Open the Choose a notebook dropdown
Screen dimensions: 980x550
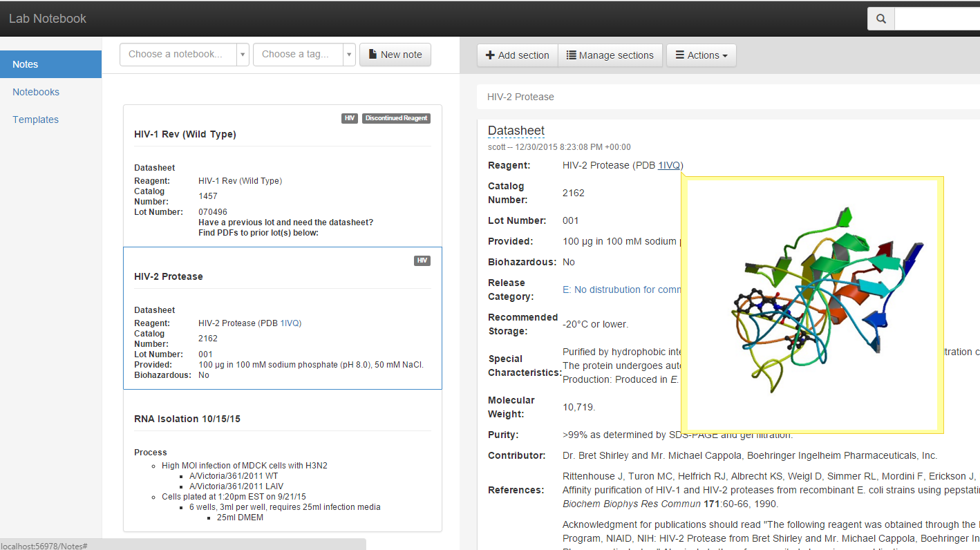coord(241,54)
